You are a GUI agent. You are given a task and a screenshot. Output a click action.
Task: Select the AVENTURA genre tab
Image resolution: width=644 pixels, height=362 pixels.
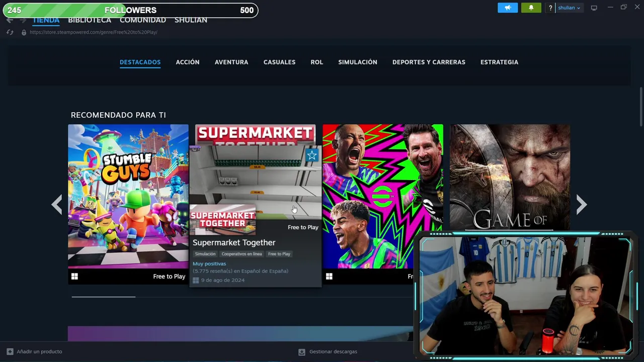(x=231, y=62)
